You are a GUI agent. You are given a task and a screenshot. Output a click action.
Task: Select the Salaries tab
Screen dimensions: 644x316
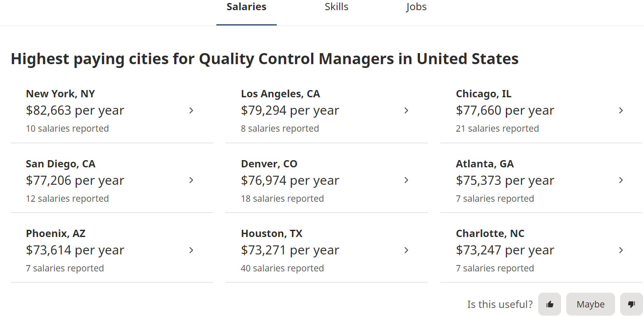[x=247, y=7]
